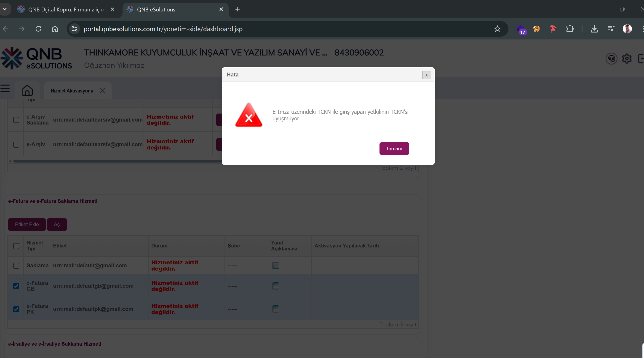Screen dimensions: 644x358
Task: Open the browser home page
Action: pos(55,29)
